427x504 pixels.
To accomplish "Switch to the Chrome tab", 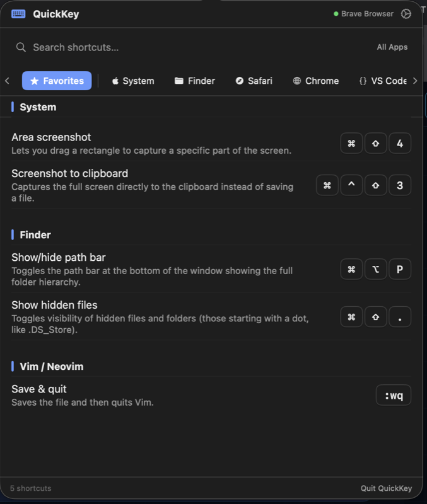I will 315,81.
